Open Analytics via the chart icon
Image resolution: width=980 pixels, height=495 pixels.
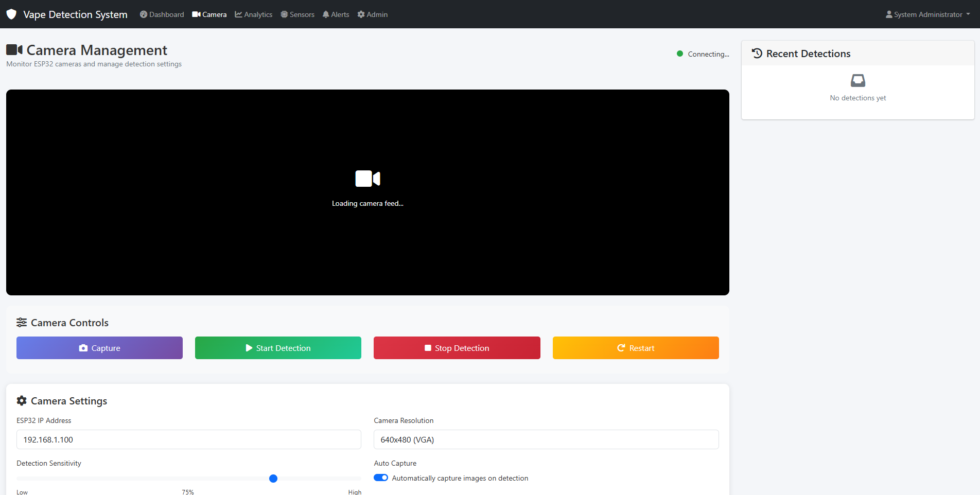[x=238, y=14]
